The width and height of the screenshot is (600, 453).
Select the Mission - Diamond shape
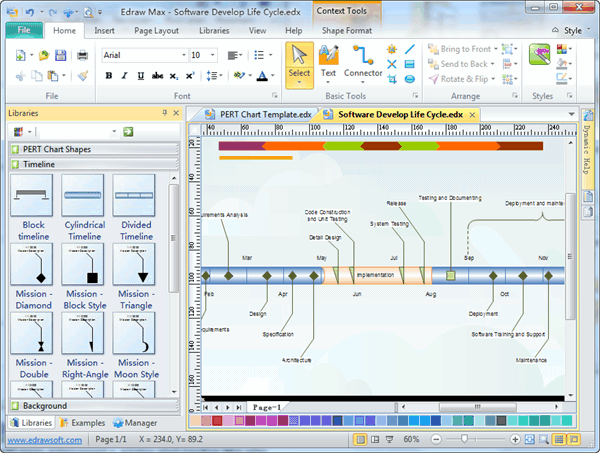(31, 265)
